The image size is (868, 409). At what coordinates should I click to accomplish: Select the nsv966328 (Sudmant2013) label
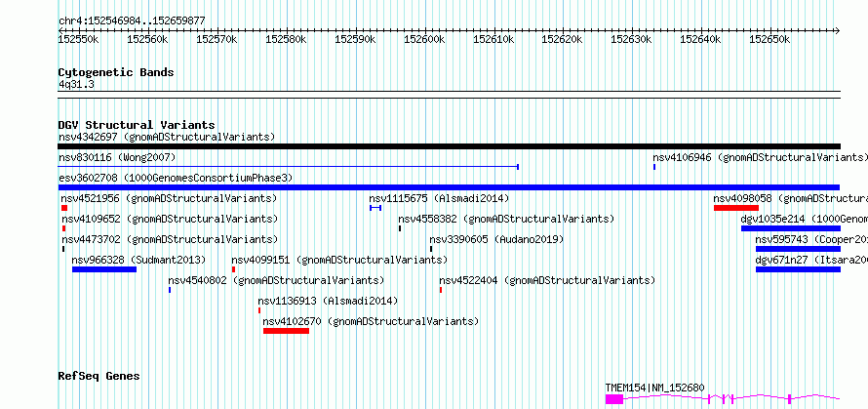pyautogui.click(x=138, y=260)
